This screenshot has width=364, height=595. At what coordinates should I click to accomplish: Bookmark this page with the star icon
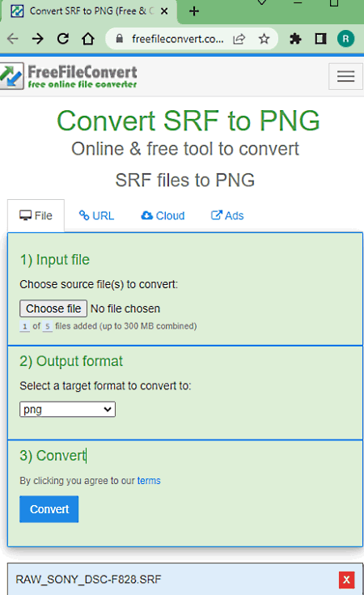pyautogui.click(x=264, y=39)
